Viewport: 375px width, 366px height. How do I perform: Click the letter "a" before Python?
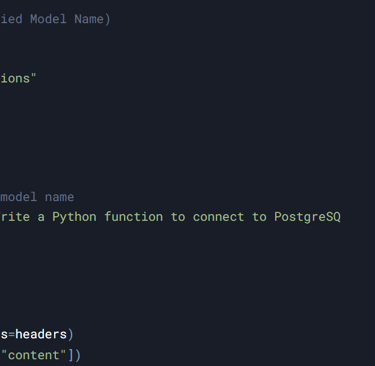(41, 217)
